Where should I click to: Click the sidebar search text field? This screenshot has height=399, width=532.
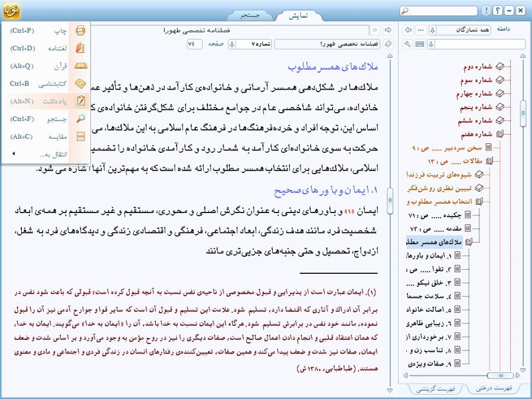(x=480, y=44)
